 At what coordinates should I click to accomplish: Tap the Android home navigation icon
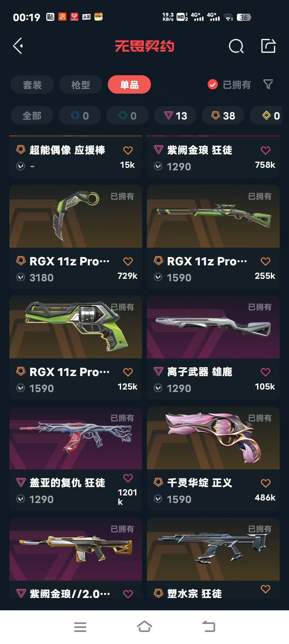coord(144,627)
